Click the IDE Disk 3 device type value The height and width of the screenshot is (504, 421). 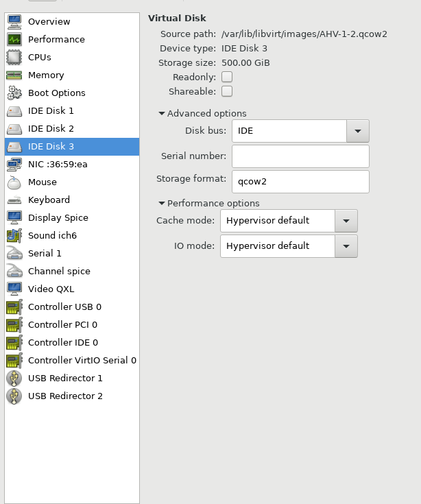[x=244, y=49]
